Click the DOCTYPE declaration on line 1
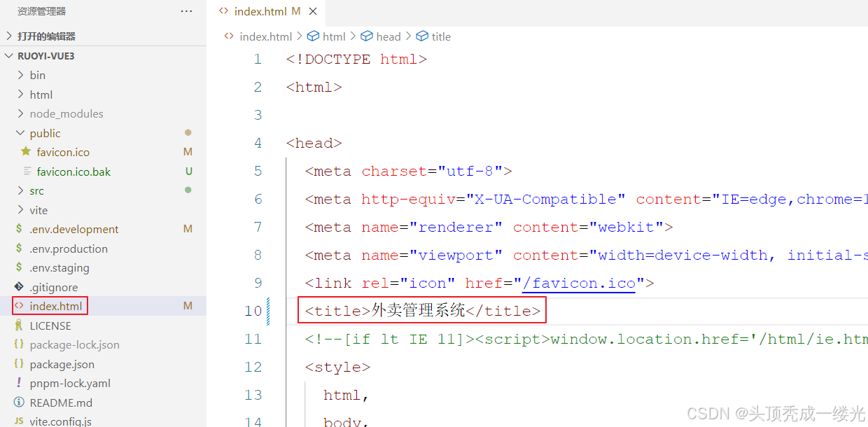The height and width of the screenshot is (427, 868). [x=356, y=59]
